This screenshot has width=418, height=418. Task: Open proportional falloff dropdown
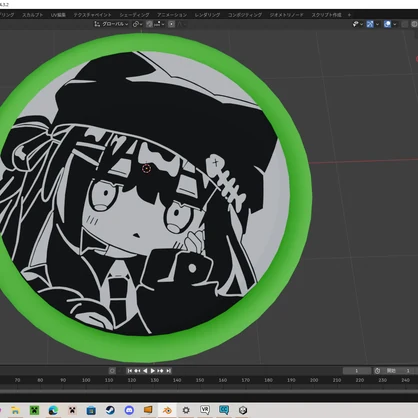[x=182, y=24]
